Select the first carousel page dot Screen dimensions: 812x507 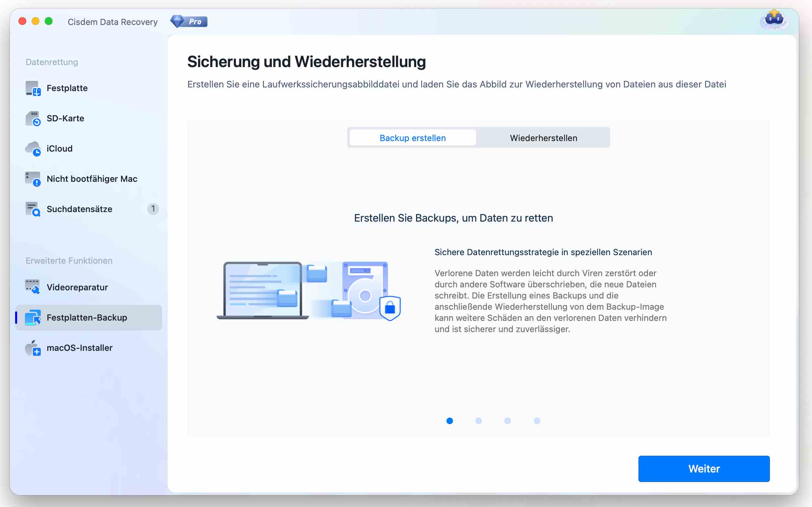click(x=450, y=421)
